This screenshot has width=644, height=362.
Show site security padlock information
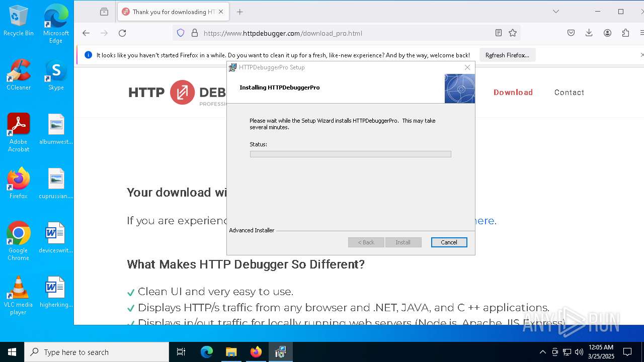pyautogui.click(x=195, y=33)
